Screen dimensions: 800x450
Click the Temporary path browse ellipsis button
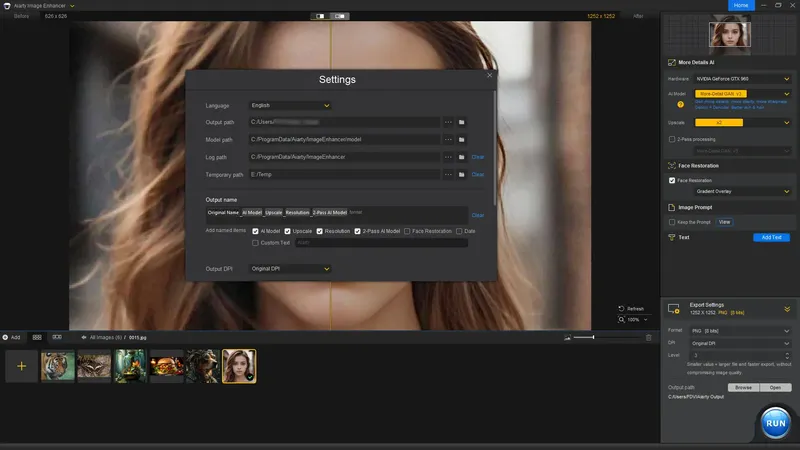click(x=448, y=174)
